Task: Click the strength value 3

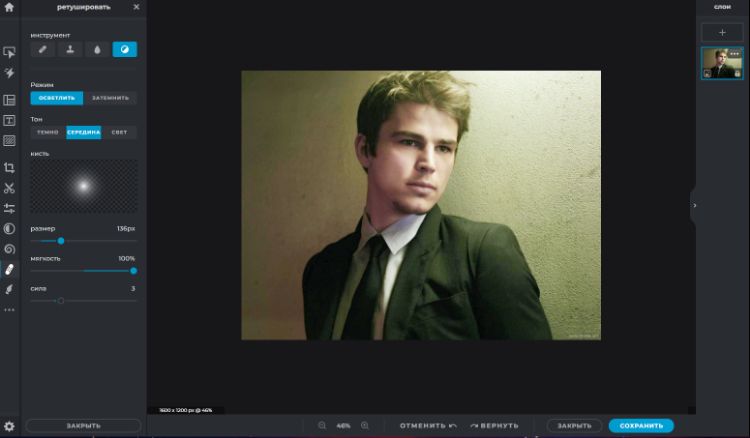Action: click(x=133, y=289)
